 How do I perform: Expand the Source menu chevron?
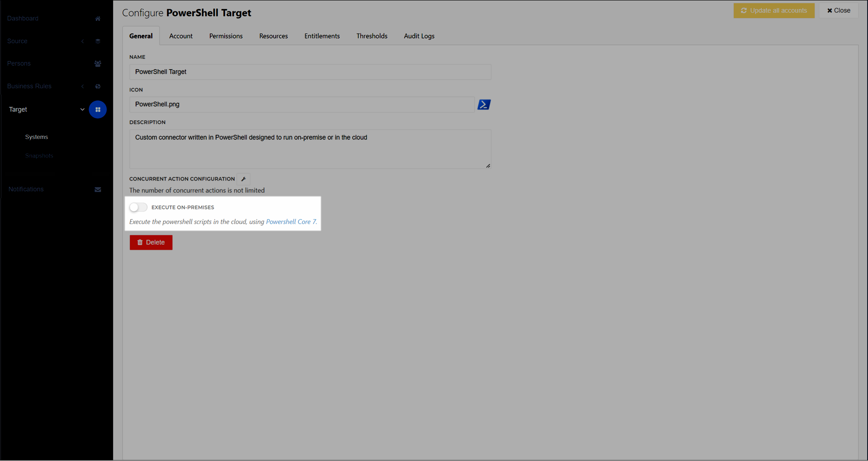click(x=83, y=41)
